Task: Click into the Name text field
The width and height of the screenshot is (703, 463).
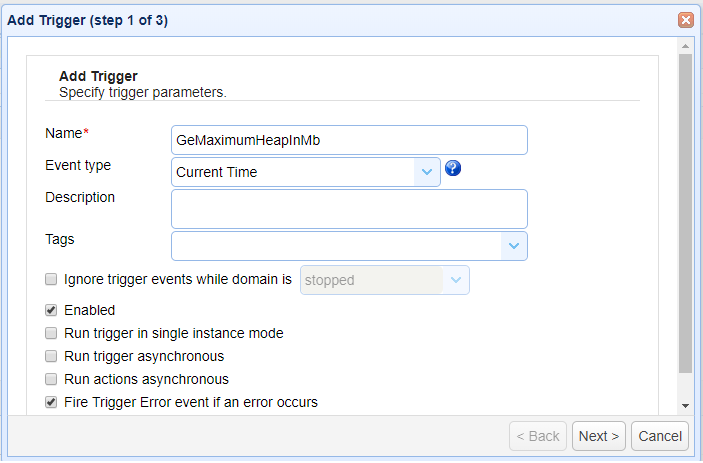Action: point(349,140)
